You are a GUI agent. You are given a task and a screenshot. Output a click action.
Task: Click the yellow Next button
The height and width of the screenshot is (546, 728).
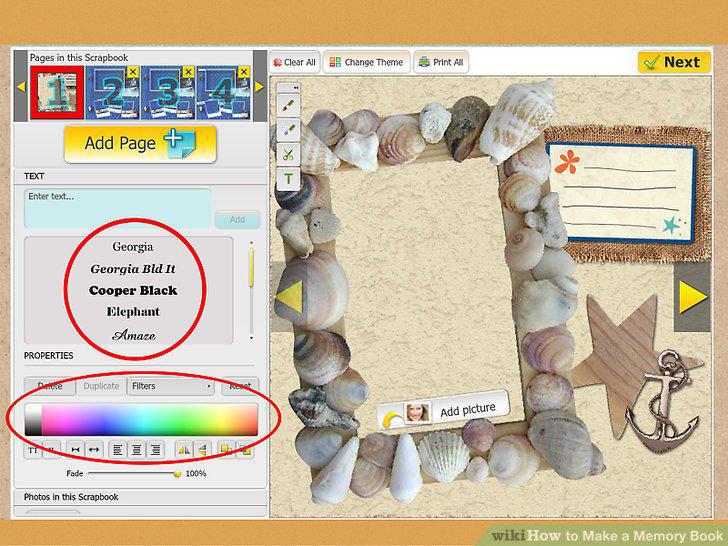coord(674,62)
